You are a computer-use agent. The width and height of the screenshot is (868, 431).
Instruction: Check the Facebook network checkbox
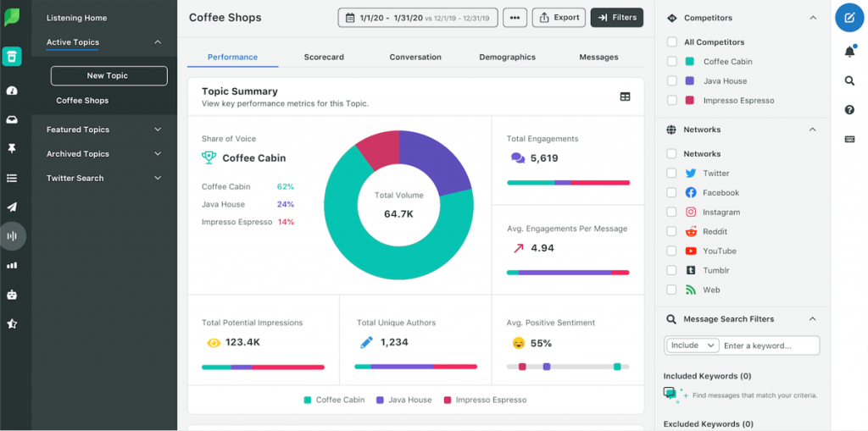tap(671, 192)
